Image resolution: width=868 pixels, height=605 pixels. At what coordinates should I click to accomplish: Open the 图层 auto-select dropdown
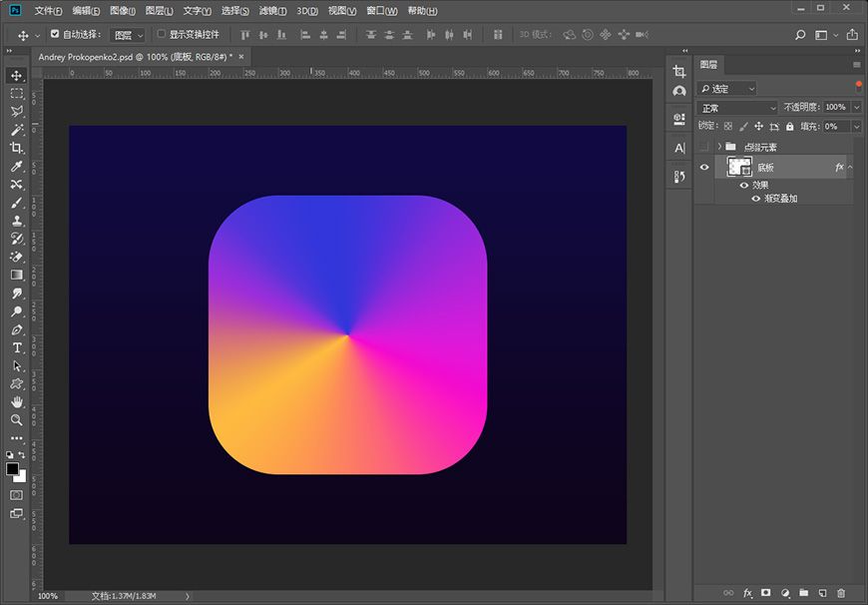(128, 35)
